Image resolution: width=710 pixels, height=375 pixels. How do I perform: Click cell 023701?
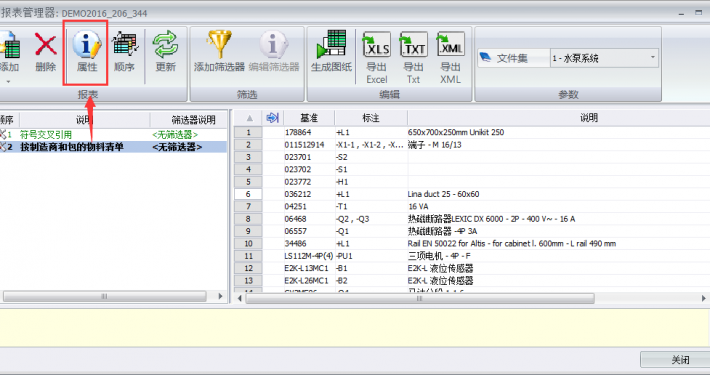pos(297,157)
